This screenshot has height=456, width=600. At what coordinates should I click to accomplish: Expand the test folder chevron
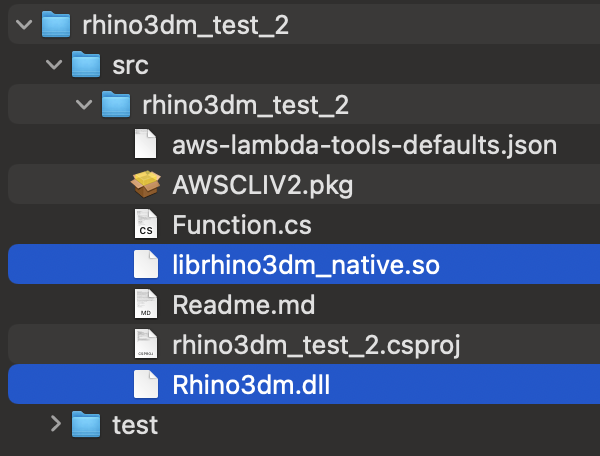[x=55, y=424]
